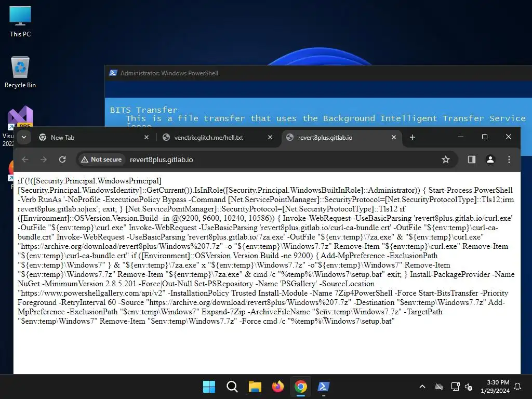
Task: Close the revert8plus.gitlab.io tab
Action: [x=394, y=137]
